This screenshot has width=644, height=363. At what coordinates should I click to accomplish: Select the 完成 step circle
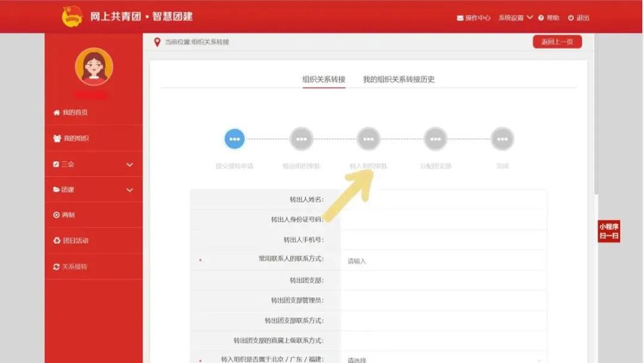[x=502, y=139]
